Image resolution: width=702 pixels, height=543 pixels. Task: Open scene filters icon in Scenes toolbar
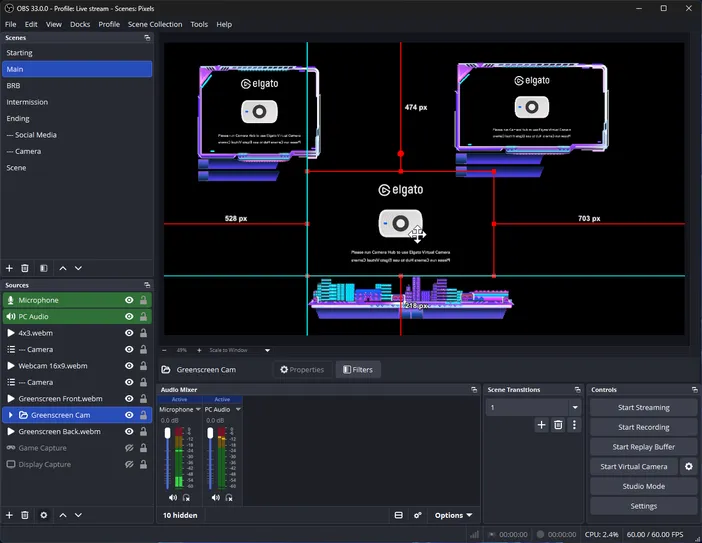pos(43,268)
